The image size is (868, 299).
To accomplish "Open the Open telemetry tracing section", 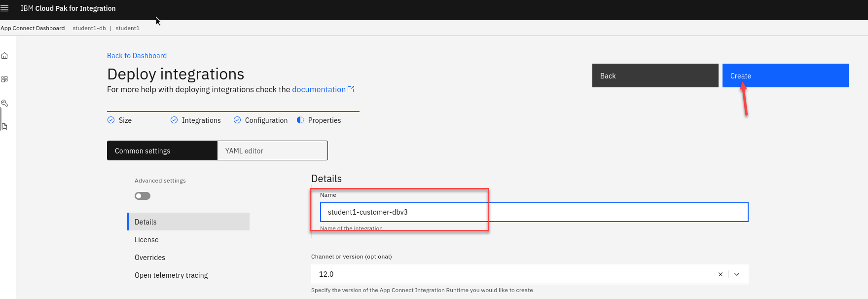I will [x=171, y=275].
